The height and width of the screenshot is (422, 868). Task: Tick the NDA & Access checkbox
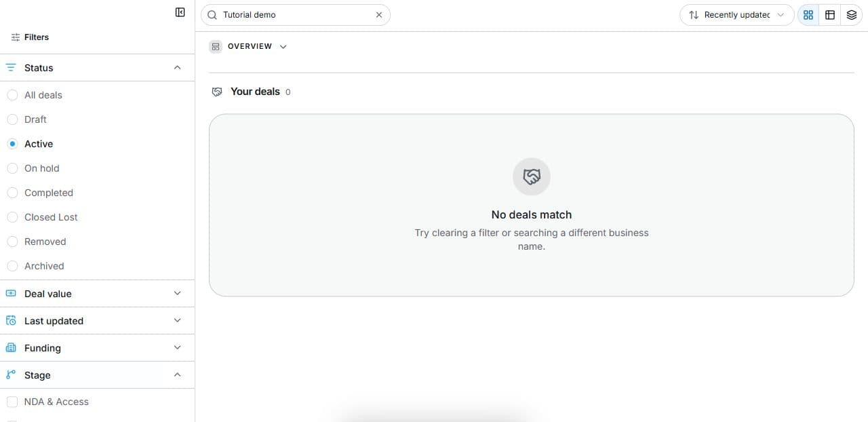pos(12,402)
